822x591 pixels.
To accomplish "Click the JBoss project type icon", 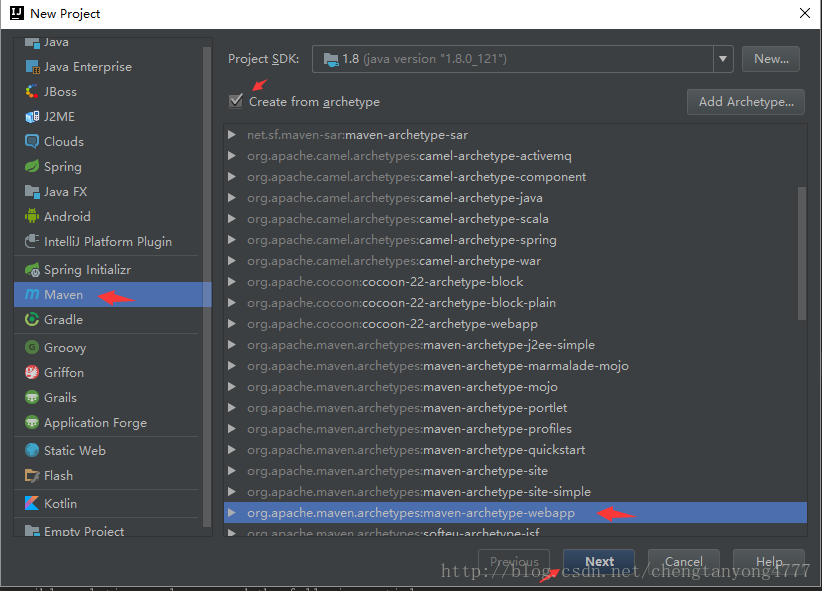I will [x=32, y=92].
